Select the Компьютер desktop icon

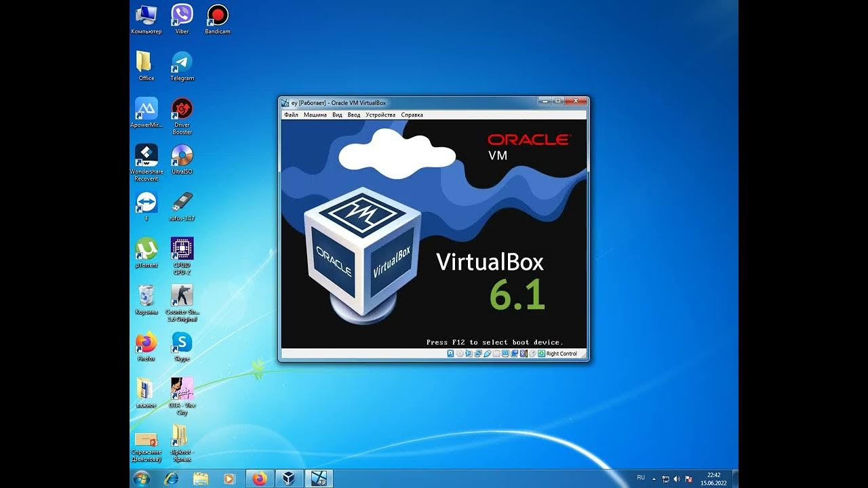[x=146, y=19]
